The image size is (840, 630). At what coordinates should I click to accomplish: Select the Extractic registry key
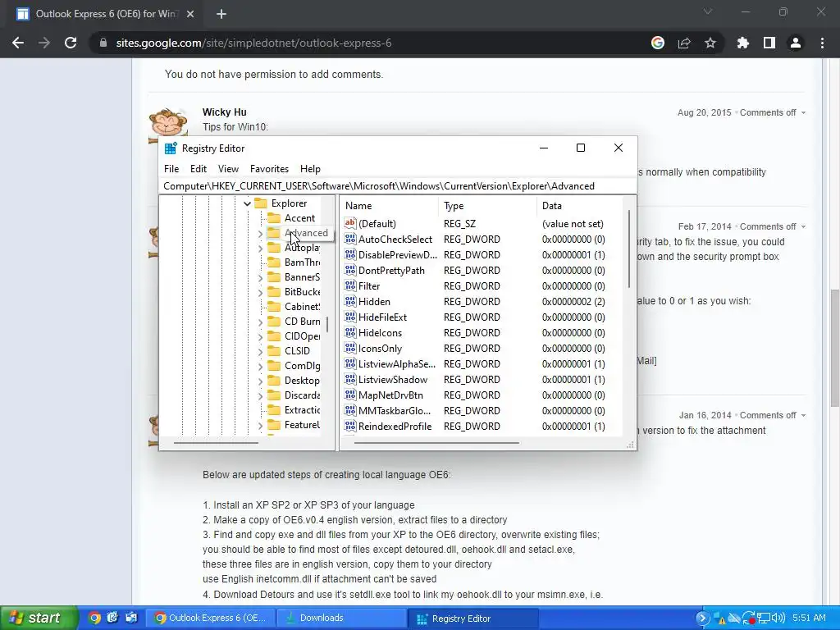point(302,410)
